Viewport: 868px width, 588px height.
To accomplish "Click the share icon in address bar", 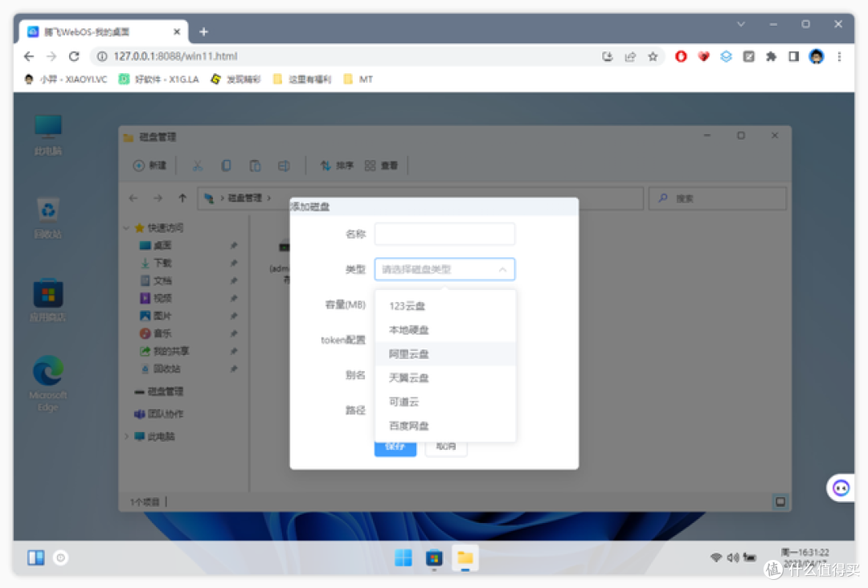I will tap(630, 56).
